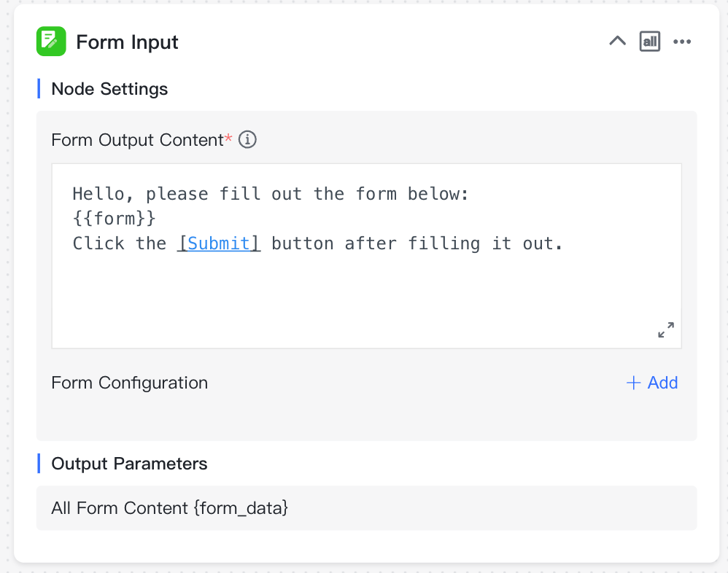The width and height of the screenshot is (728, 573).
Task: Click the Output Parameters section heading
Action: click(x=129, y=464)
